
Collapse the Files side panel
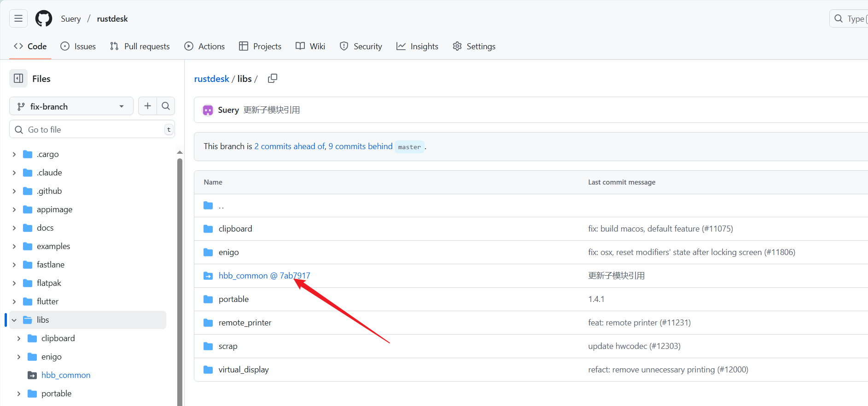pyautogui.click(x=18, y=78)
